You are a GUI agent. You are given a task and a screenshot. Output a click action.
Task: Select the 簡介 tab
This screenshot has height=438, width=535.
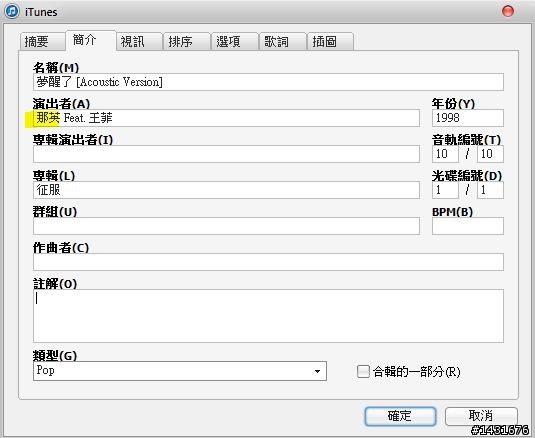90,41
